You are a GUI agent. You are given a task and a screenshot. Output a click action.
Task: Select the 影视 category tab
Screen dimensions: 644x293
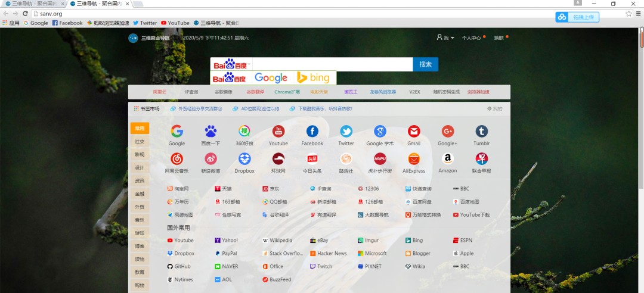pyautogui.click(x=140, y=155)
